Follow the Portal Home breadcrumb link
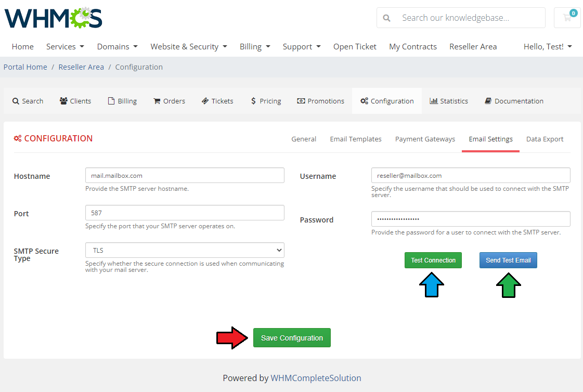The image size is (583, 392). [x=25, y=67]
